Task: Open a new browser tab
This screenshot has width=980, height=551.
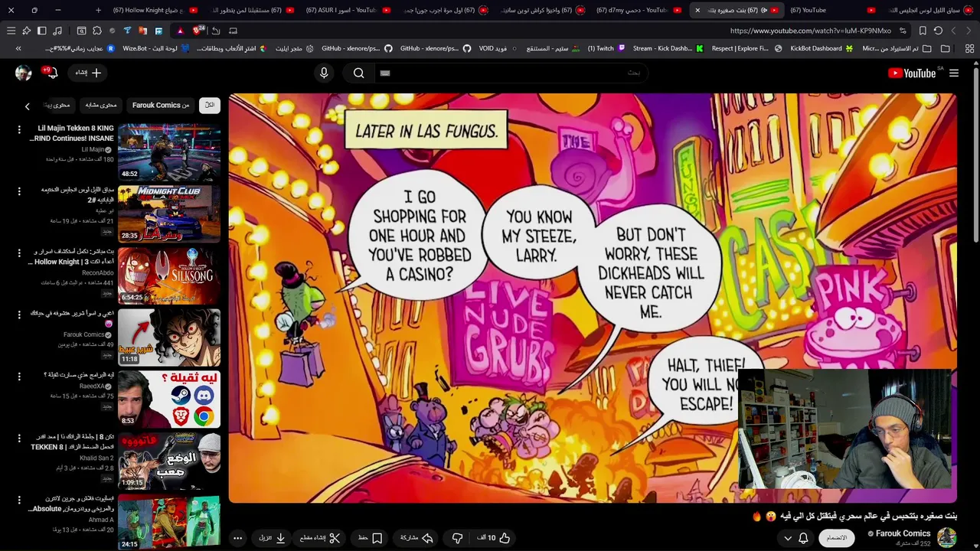Action: coord(98,10)
